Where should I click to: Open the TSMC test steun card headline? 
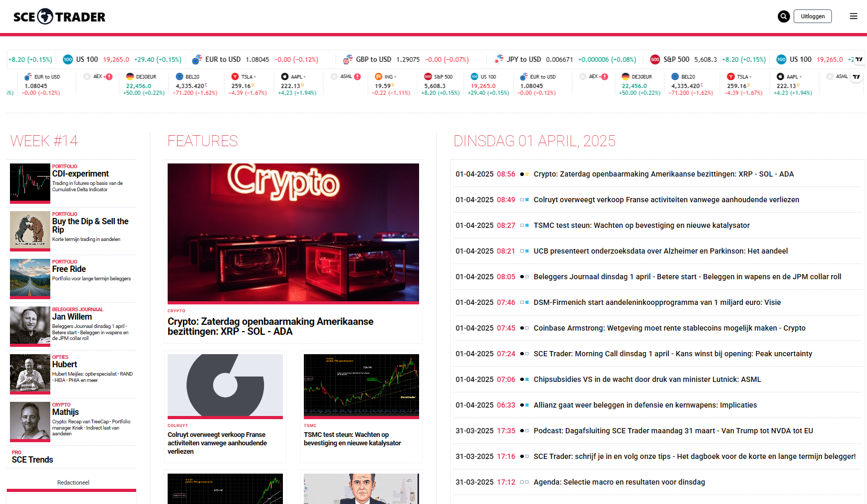(353, 439)
